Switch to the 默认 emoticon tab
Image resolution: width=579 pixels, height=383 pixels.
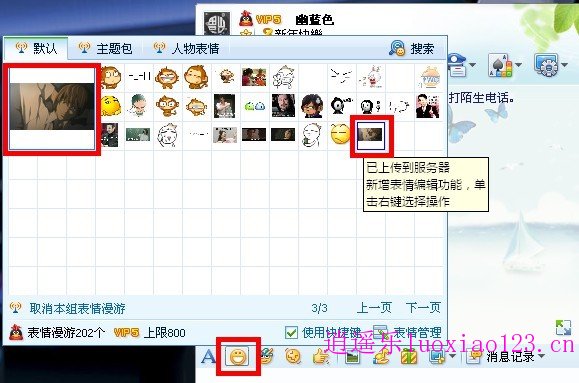tap(36, 48)
